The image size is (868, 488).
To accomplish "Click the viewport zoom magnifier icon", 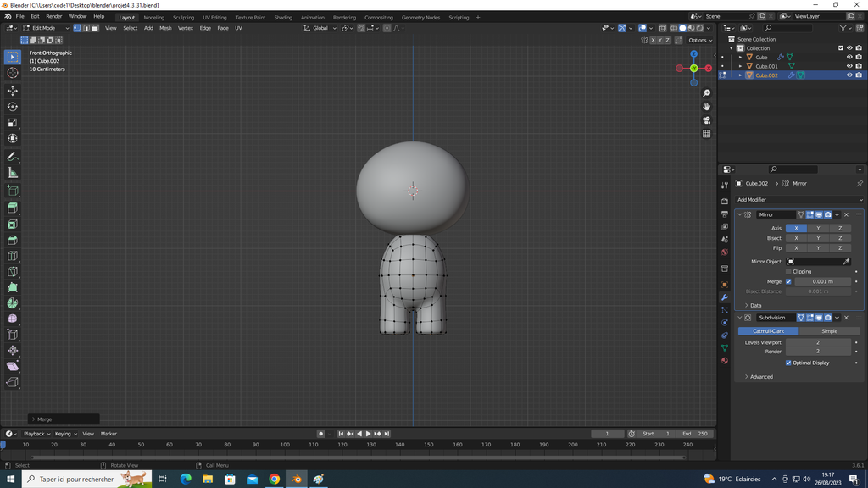I will pos(707,92).
